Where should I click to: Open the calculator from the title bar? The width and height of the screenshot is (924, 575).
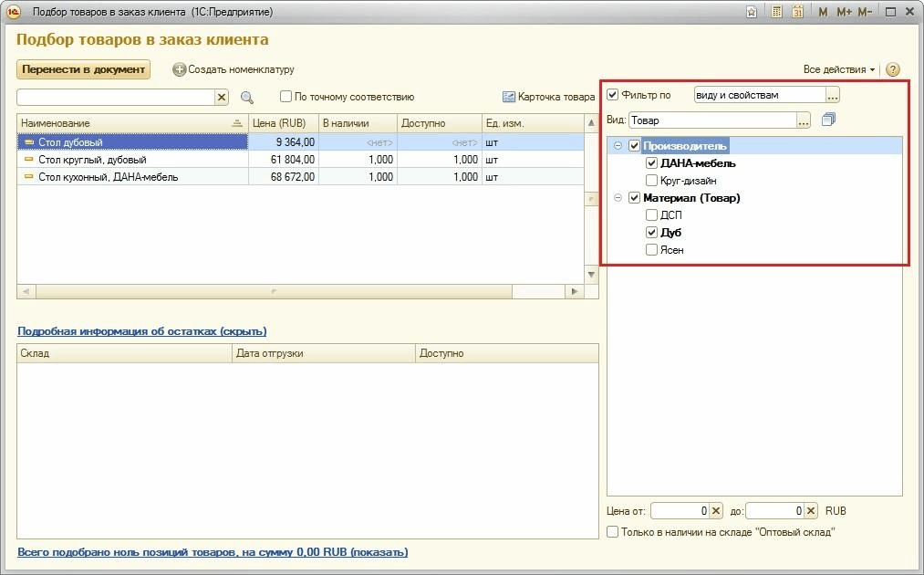[x=776, y=12]
